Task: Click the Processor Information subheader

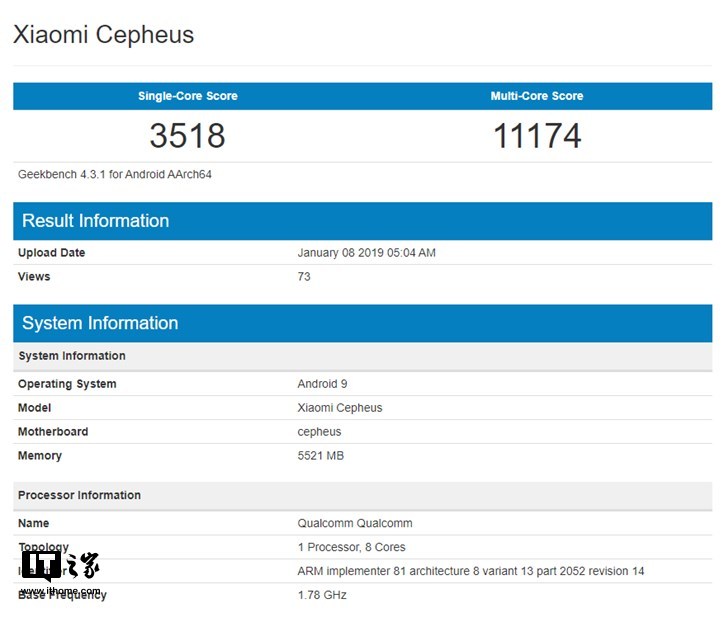Action: click(x=79, y=495)
